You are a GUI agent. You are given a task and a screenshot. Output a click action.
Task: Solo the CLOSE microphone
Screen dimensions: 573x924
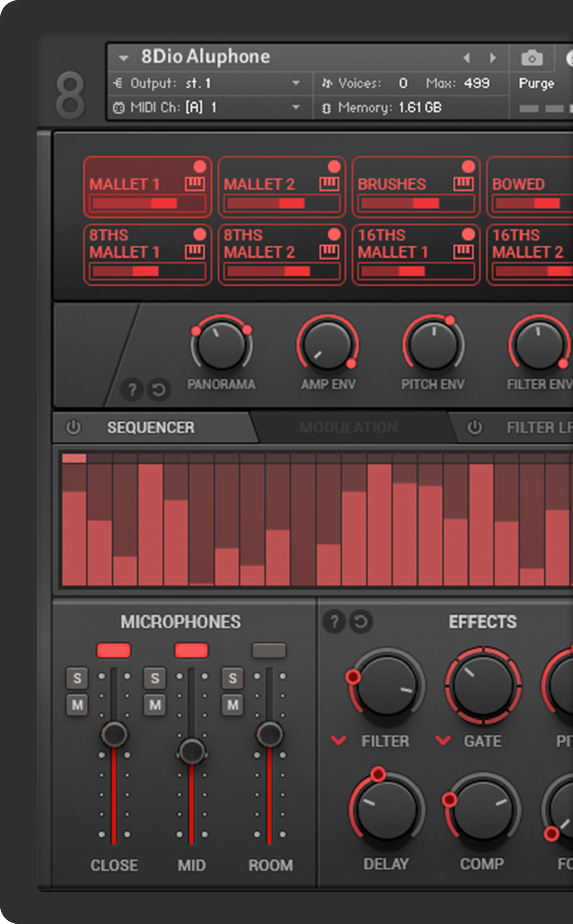pyautogui.click(x=77, y=678)
